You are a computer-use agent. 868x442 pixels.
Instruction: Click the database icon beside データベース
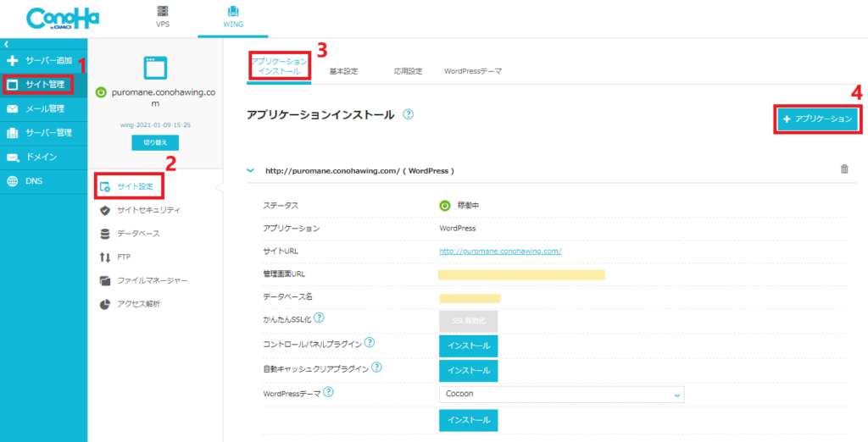(104, 234)
